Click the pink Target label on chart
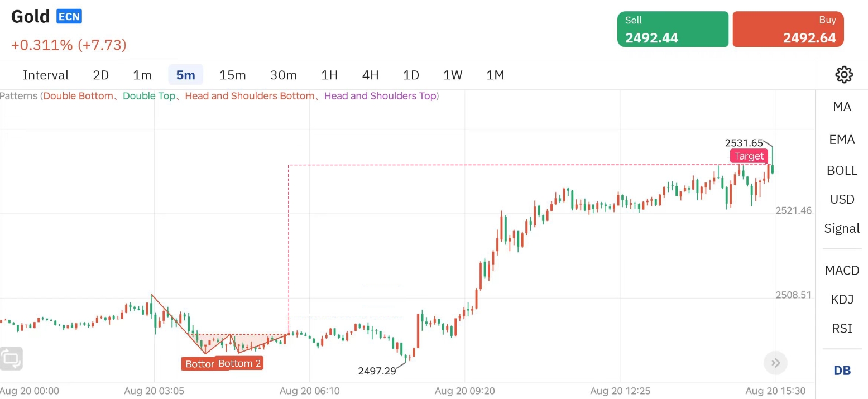The width and height of the screenshot is (868, 399). 749,156
